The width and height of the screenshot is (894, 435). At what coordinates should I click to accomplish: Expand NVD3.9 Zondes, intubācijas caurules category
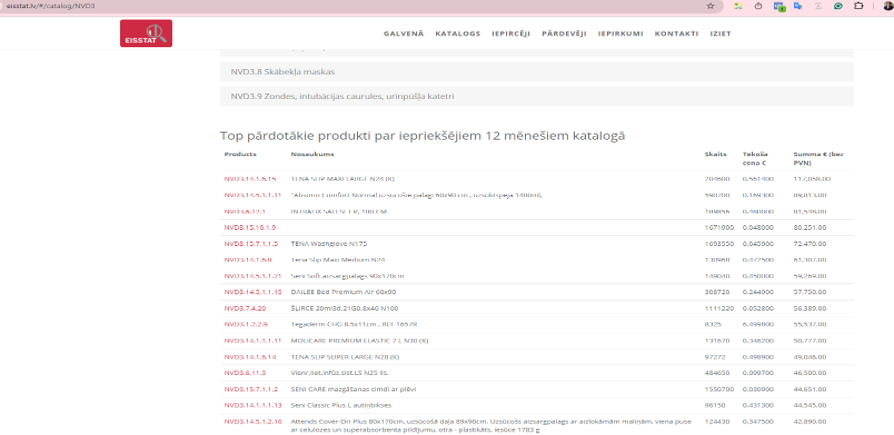537,96
